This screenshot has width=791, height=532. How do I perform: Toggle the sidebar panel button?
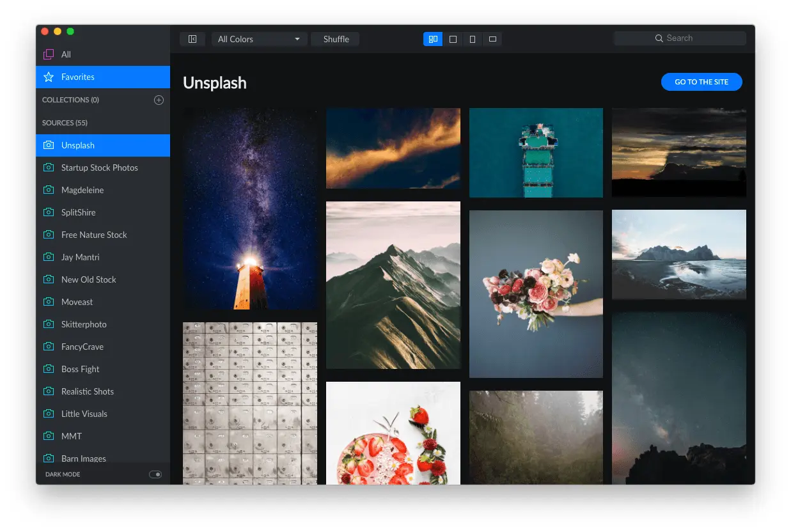point(192,39)
